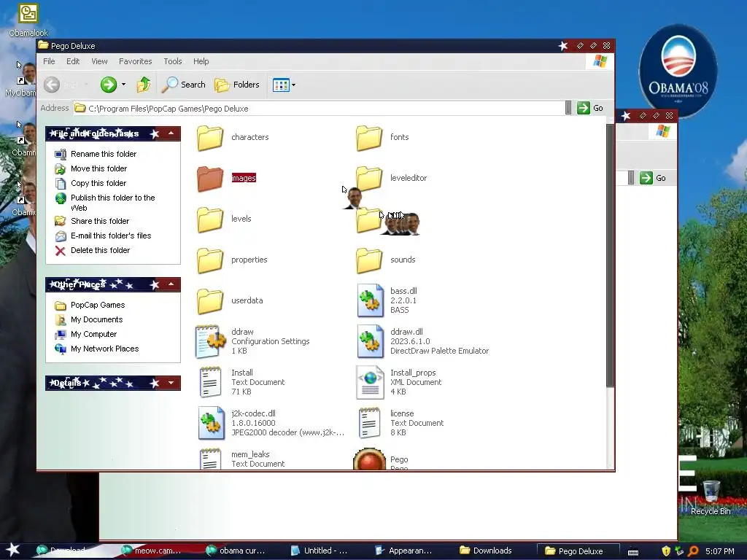Image resolution: width=747 pixels, height=560 pixels.
Task: Select the j2k-codec.dll file
Action: 271,424
